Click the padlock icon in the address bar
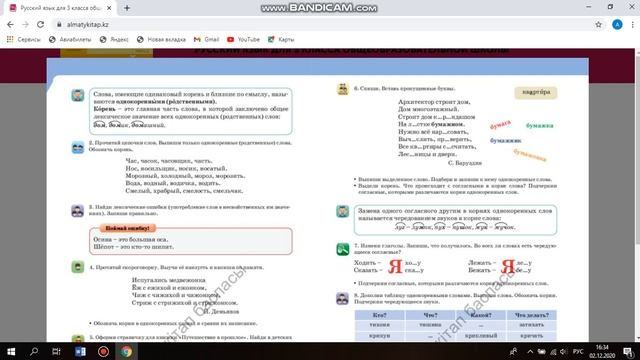This screenshot has width=640, height=360. 59,24
